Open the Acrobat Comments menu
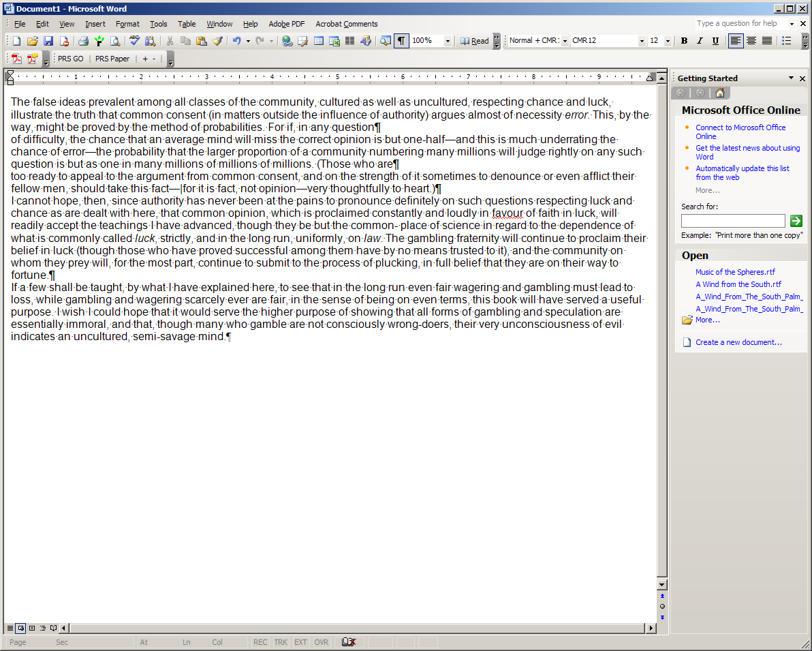This screenshot has width=812, height=651. (347, 24)
